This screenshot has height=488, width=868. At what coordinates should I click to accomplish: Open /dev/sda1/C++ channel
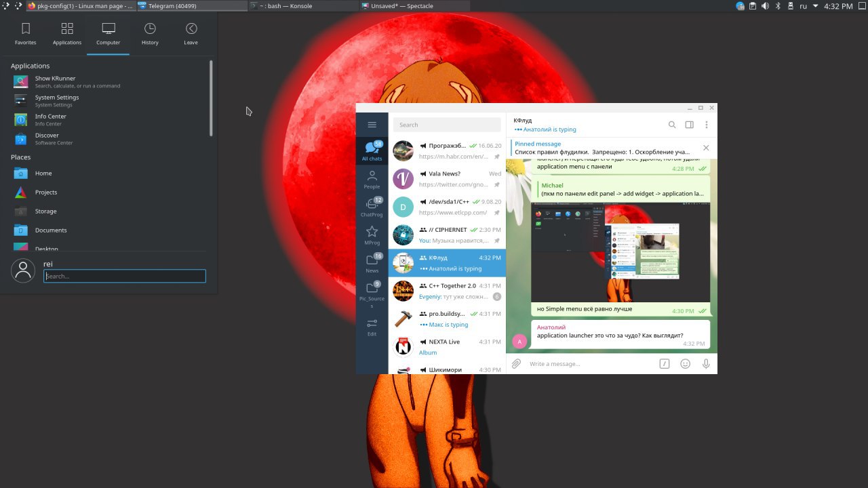pyautogui.click(x=448, y=207)
